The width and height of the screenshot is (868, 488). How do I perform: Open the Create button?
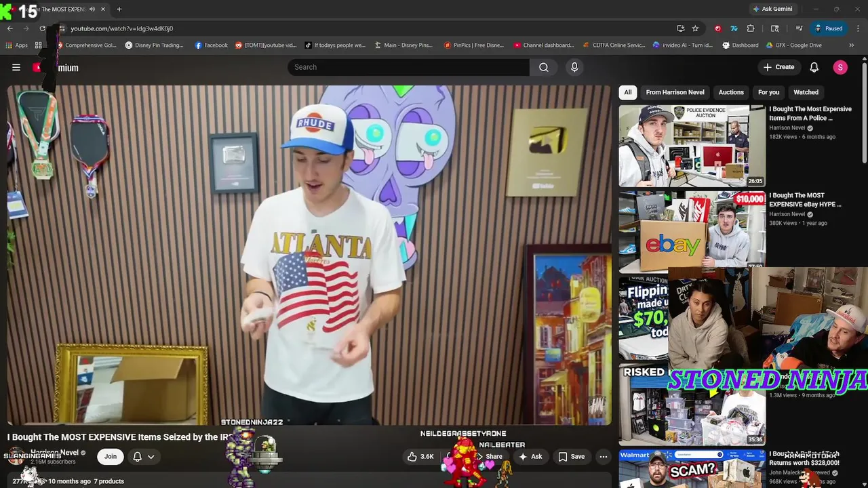click(x=778, y=67)
